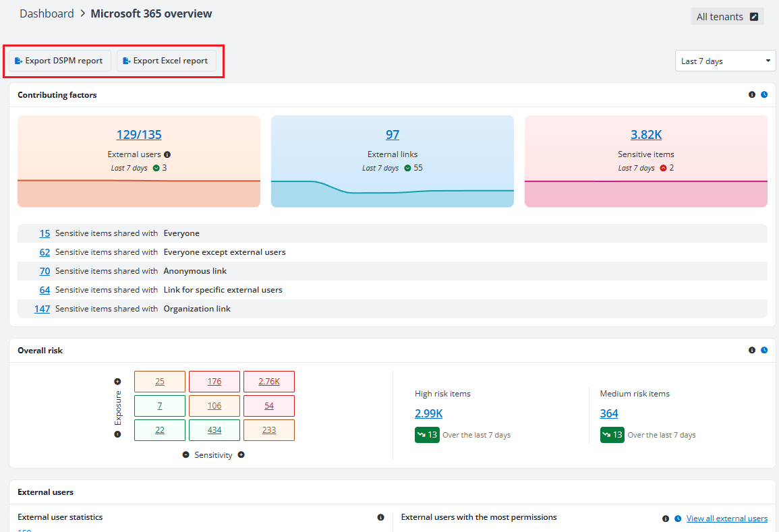Screen dimensions: 779x532
Task: Click info icon beside External users label
Action: coord(167,154)
